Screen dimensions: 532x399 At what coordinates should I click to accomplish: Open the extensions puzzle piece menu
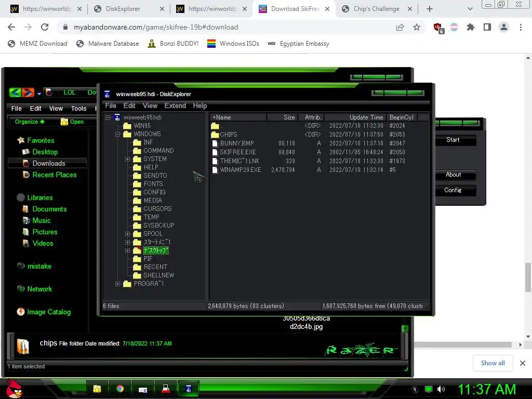[471, 27]
